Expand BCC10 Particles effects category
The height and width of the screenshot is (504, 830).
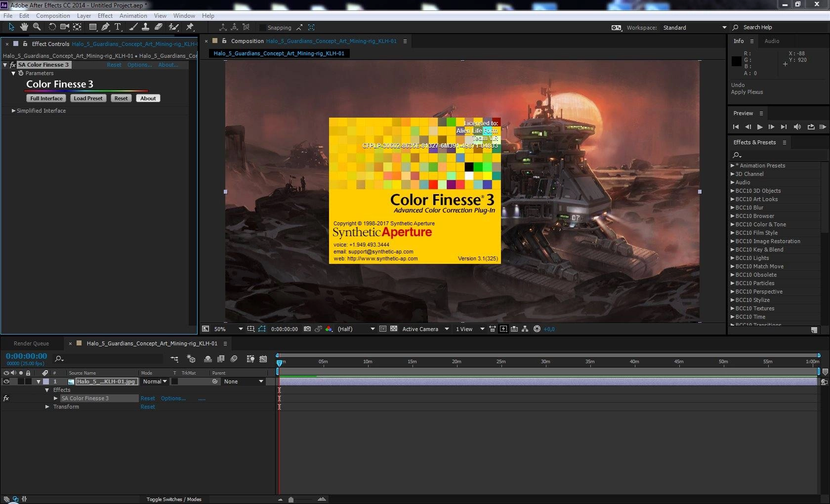click(x=733, y=283)
